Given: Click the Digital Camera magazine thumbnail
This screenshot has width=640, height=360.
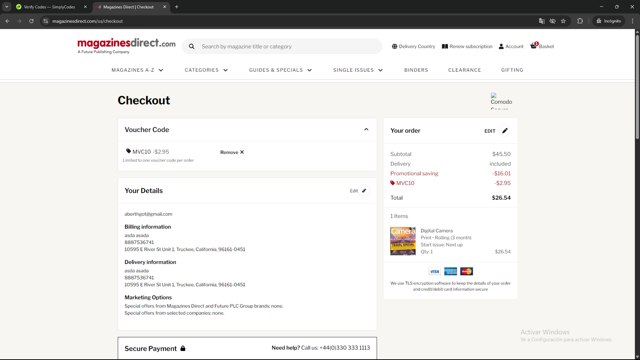Looking at the screenshot, I should pyautogui.click(x=402, y=241).
